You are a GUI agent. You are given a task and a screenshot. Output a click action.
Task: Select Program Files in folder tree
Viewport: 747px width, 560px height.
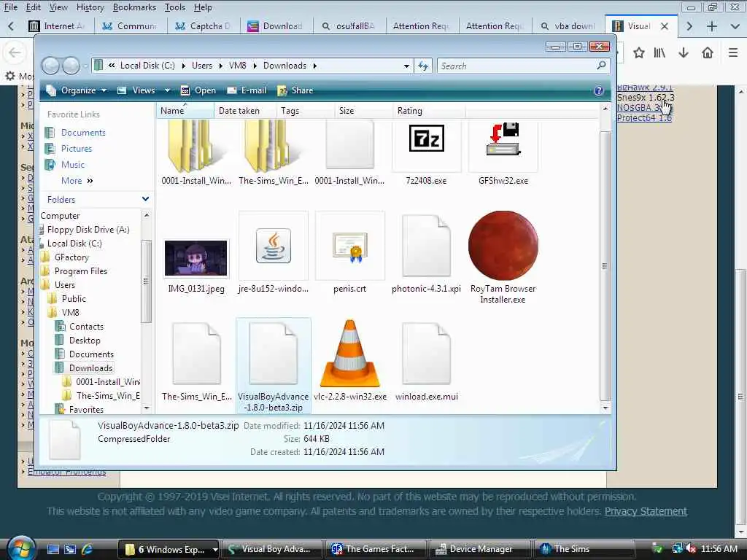coord(80,271)
